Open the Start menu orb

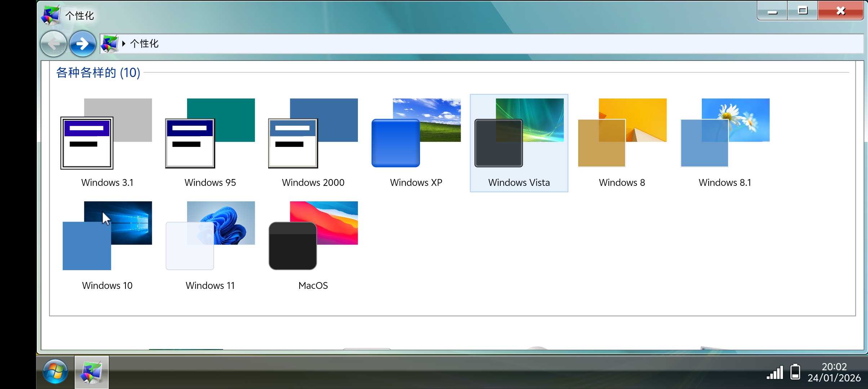tap(55, 372)
